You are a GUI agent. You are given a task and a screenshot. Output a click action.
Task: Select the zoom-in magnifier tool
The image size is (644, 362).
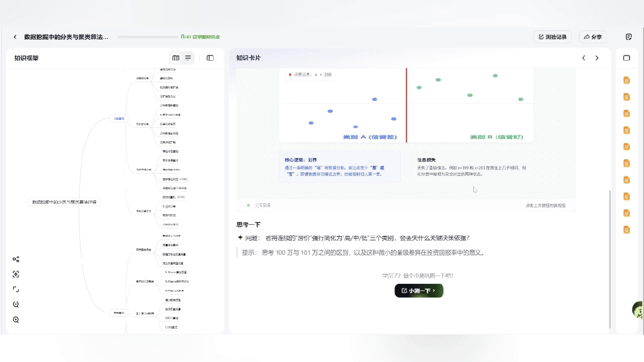[15, 319]
